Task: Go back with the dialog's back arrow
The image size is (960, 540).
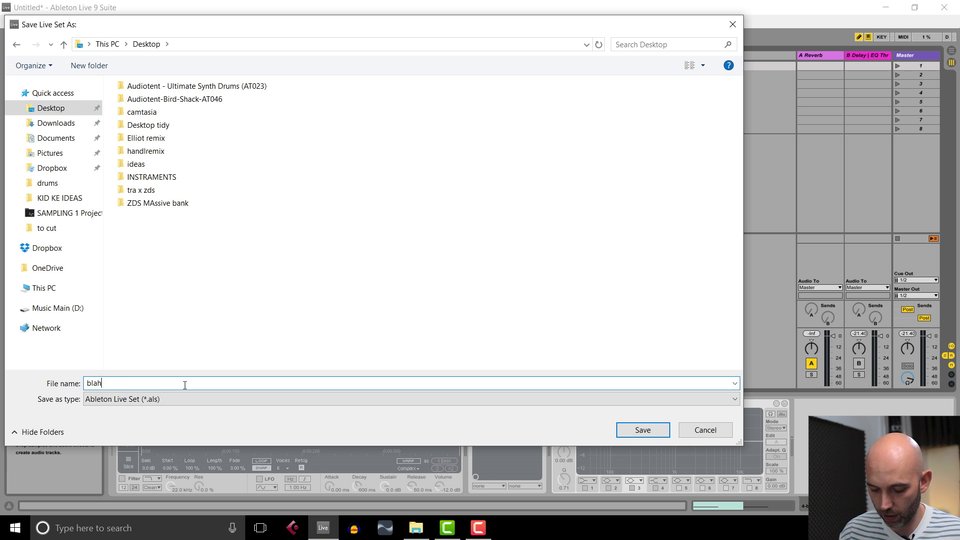Action: point(17,45)
